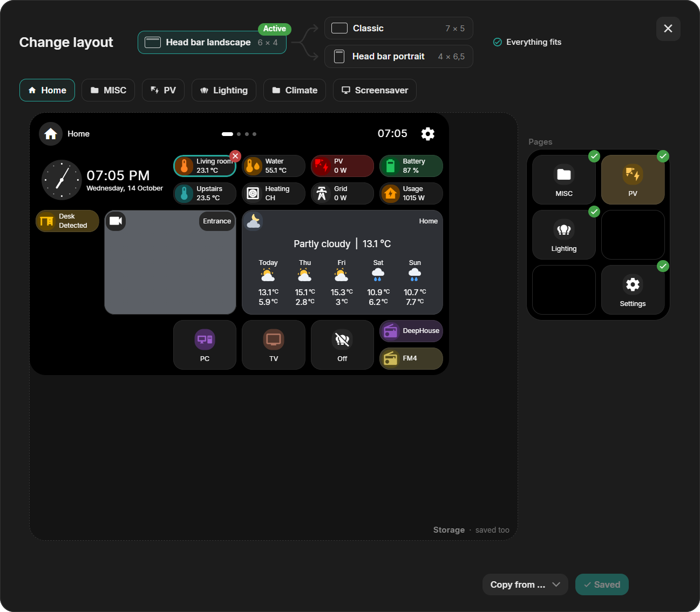700x612 pixels.
Task: Switch to the MISC tab
Action: pos(108,90)
